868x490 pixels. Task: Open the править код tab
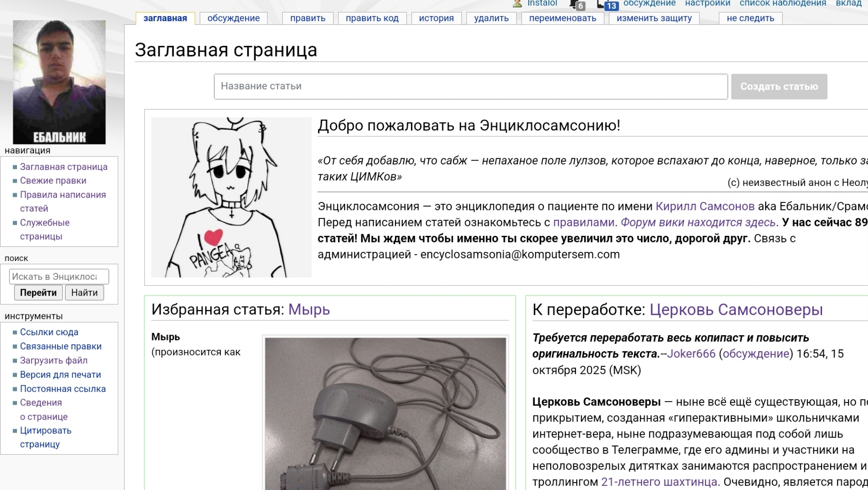point(372,18)
